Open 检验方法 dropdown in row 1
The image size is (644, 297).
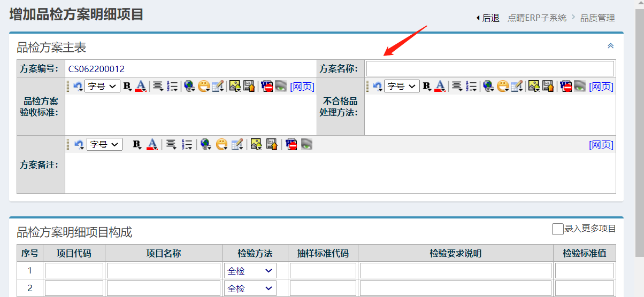(250, 271)
